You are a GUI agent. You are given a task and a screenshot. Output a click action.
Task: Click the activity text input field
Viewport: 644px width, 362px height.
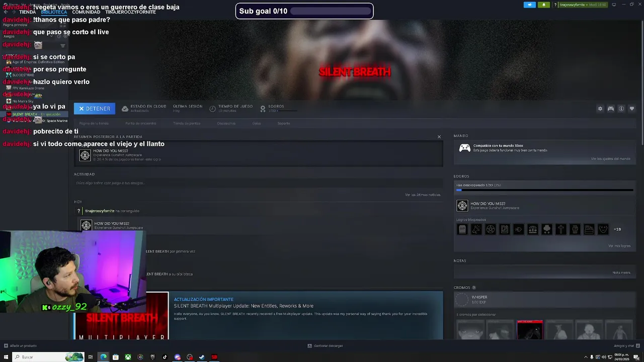click(258, 183)
